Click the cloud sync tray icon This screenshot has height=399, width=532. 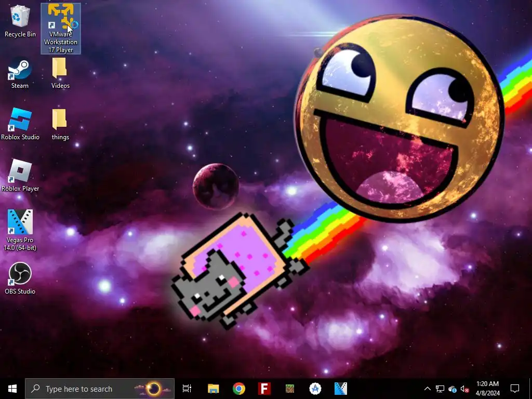tap(453, 389)
